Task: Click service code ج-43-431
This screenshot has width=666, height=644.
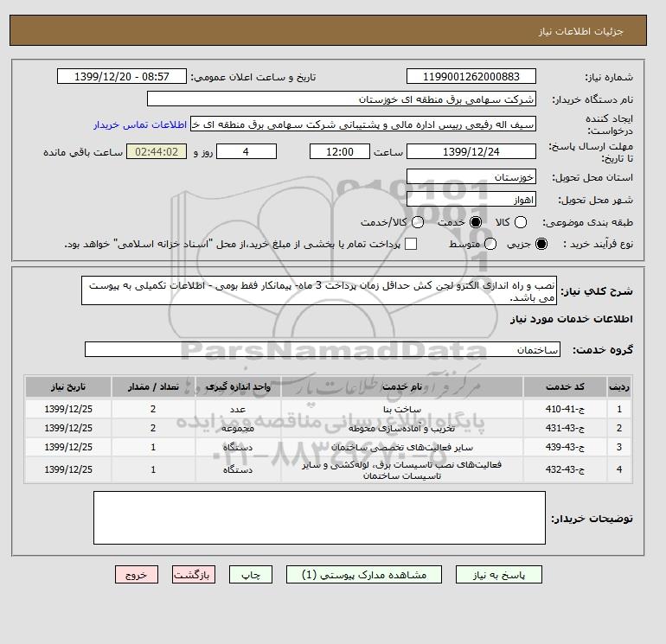Action: (565, 428)
